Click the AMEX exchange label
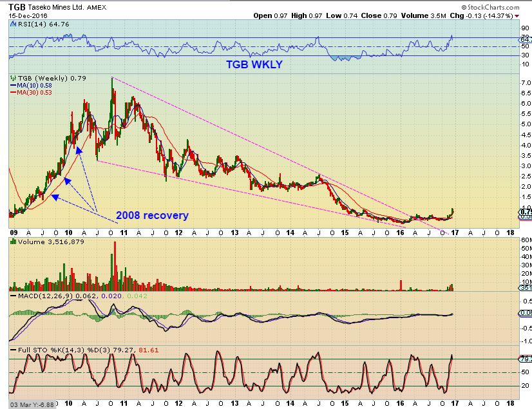 point(97,8)
